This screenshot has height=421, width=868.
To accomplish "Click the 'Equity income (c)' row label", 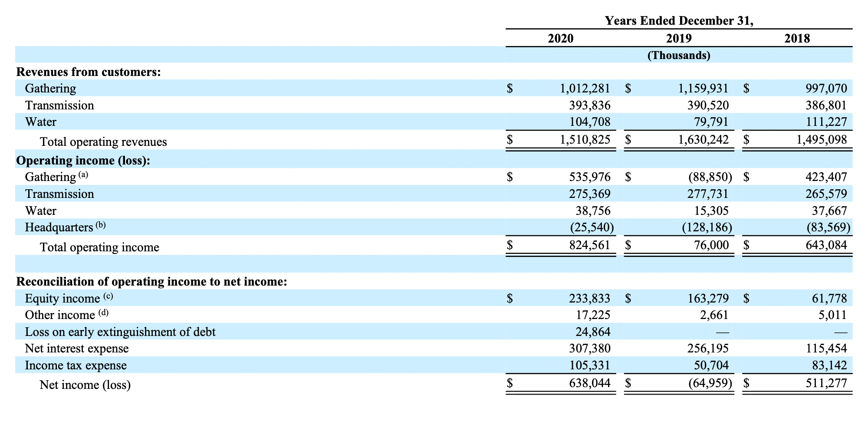I will pos(69,298).
